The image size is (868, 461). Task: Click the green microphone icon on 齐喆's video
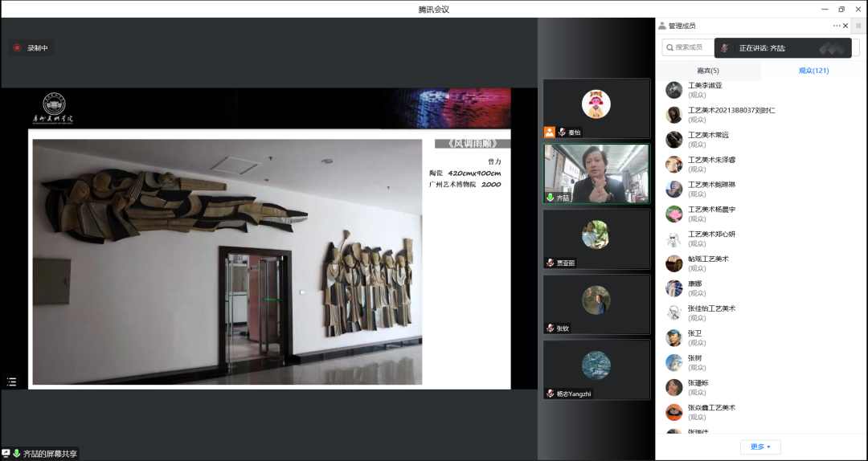[551, 198]
